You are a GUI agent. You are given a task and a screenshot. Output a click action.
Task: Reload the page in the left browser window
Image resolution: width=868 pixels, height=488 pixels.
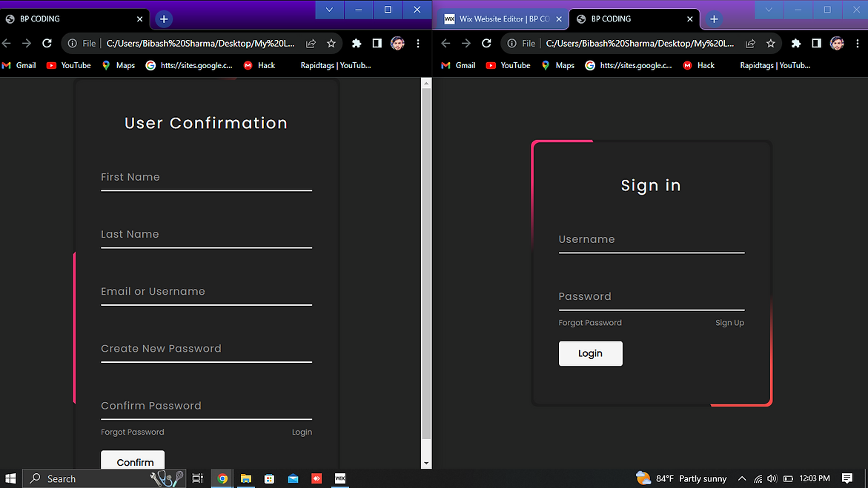[47, 44]
